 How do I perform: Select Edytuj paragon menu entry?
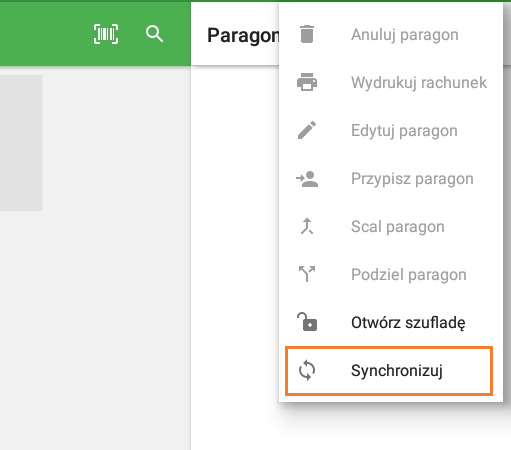coord(391,130)
